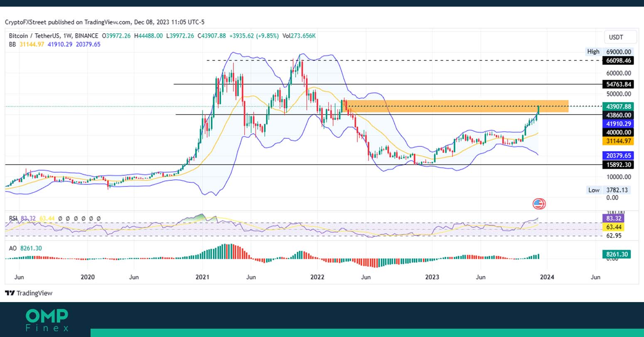
Task: Click the 15892.30 support level label
Action: click(618, 165)
